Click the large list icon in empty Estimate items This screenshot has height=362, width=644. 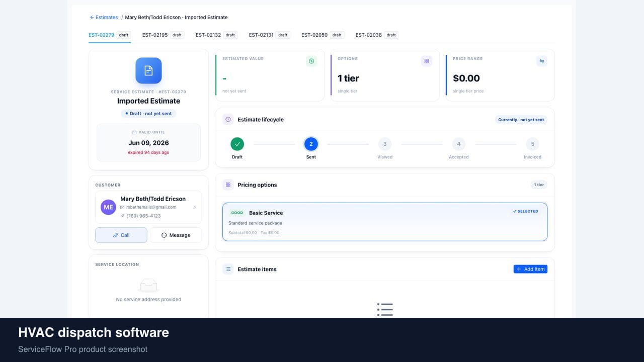click(385, 309)
